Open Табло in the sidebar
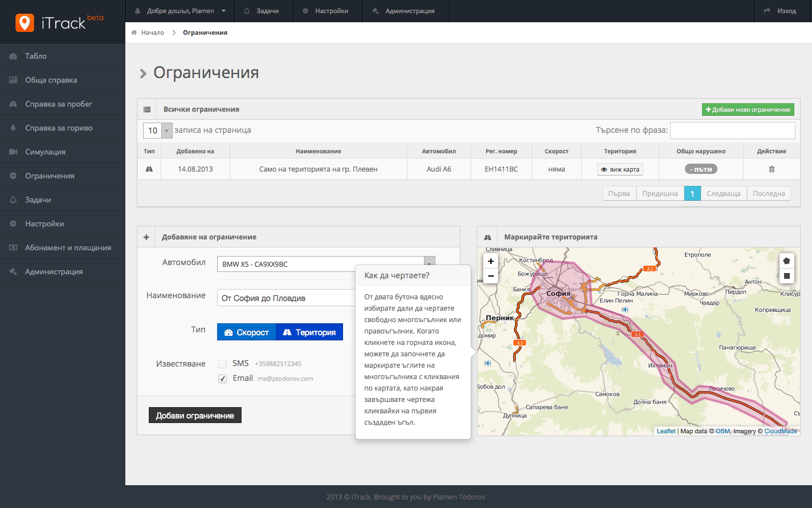This screenshot has width=812, height=508. 63,56
